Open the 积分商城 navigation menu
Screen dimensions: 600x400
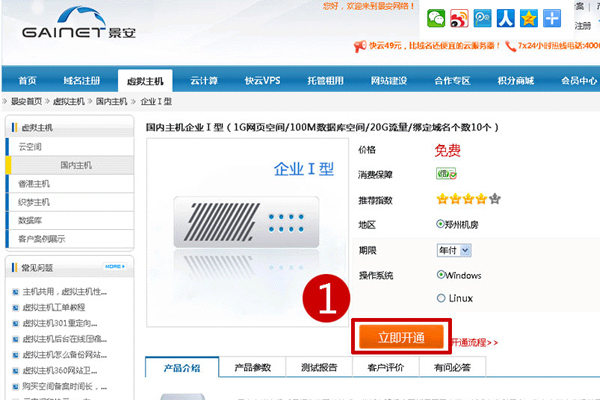(515, 81)
